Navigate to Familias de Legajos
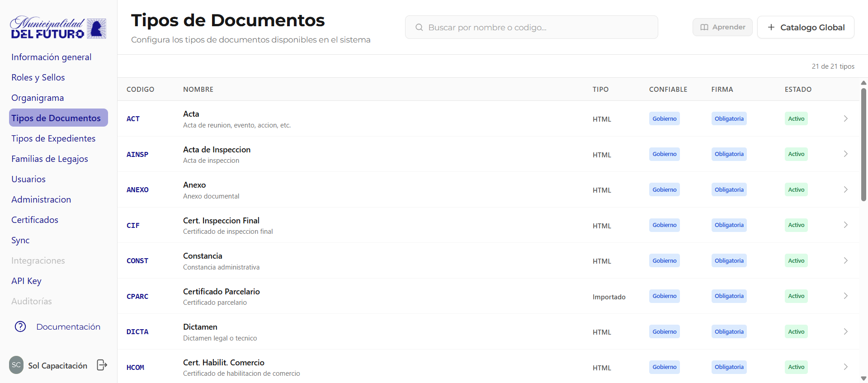The height and width of the screenshot is (383, 868). tap(50, 159)
